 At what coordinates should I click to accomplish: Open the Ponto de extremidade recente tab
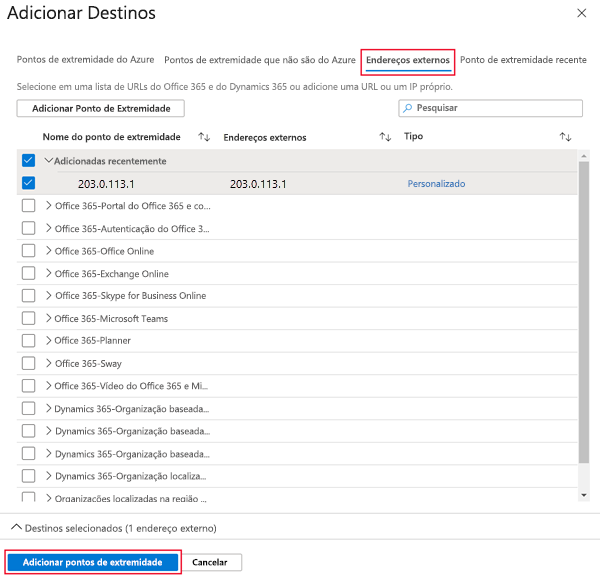(522, 60)
